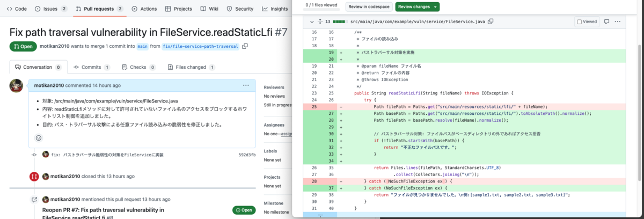This screenshot has height=219, width=644.
Task: Add an emoji reaction to the comment
Action: [39, 138]
